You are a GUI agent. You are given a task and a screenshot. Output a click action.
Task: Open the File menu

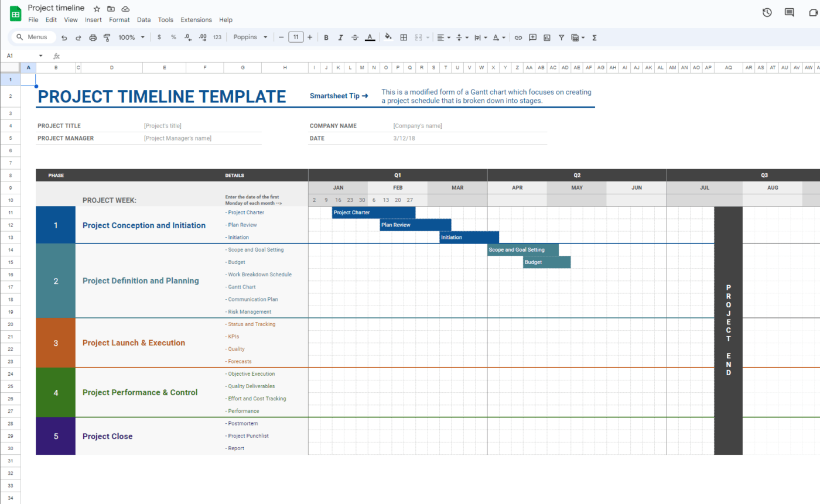pos(33,20)
